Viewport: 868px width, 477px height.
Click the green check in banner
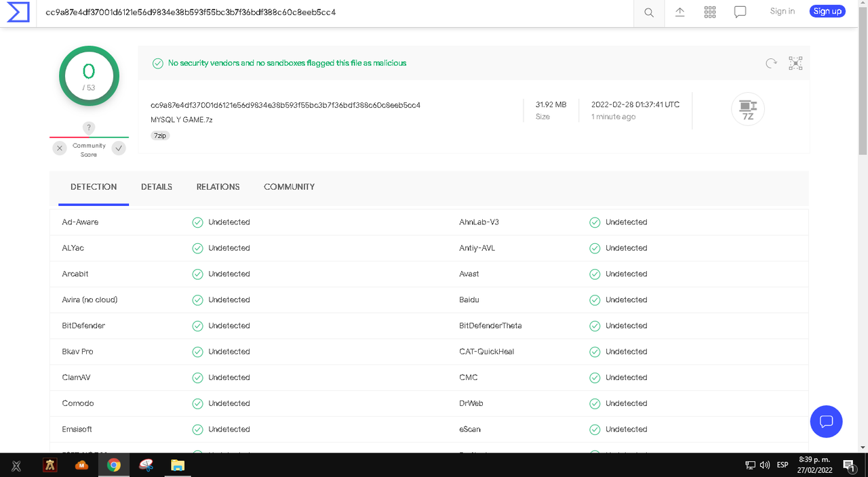point(157,63)
